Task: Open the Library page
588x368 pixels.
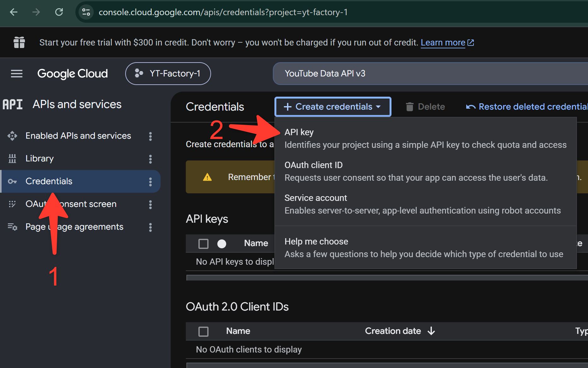Action: coord(39,159)
